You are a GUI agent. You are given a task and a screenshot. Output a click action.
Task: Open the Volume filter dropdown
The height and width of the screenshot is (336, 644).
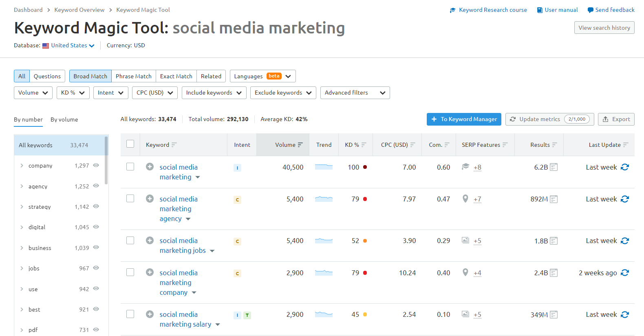(x=33, y=93)
